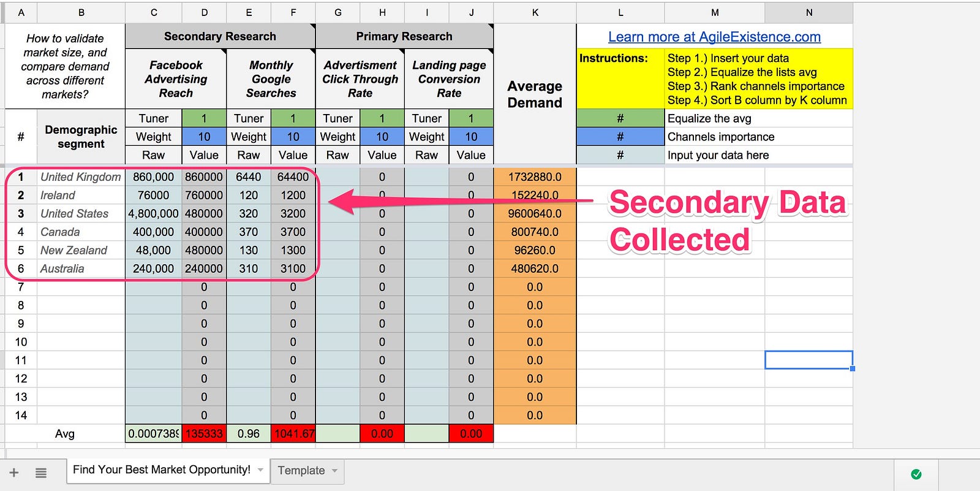The height and width of the screenshot is (491, 980).
Task: Select column B header
Action: click(x=81, y=12)
